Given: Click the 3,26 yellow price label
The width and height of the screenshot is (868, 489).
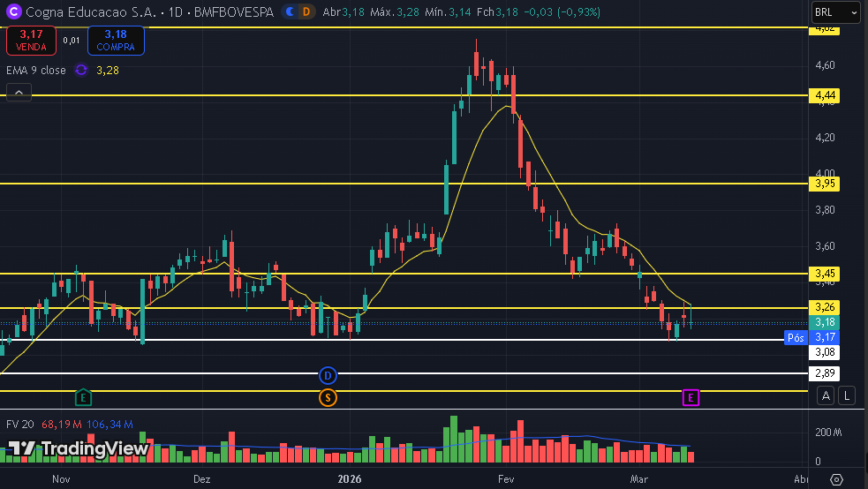Looking at the screenshot, I should [x=824, y=307].
